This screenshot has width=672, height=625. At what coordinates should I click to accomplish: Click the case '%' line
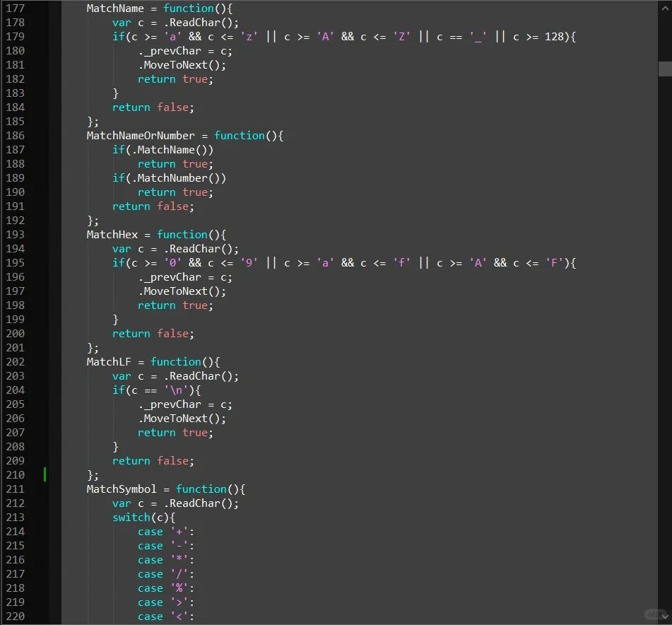[x=166, y=588]
